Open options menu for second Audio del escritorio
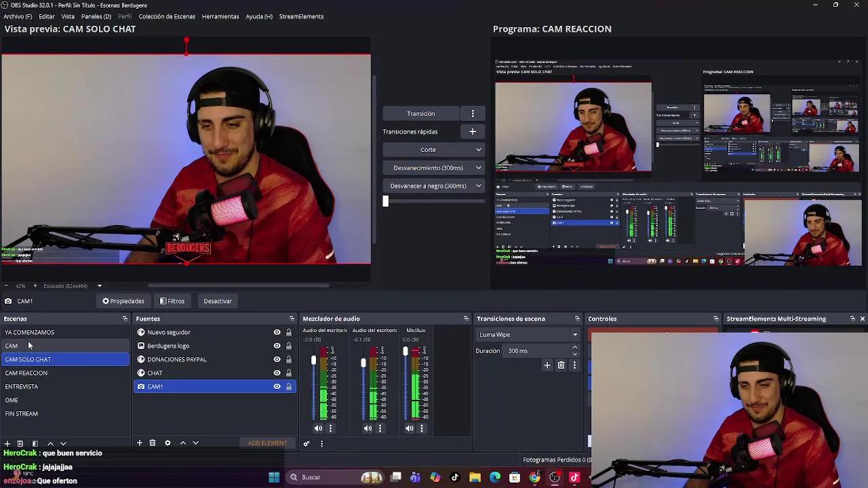 [x=380, y=428]
